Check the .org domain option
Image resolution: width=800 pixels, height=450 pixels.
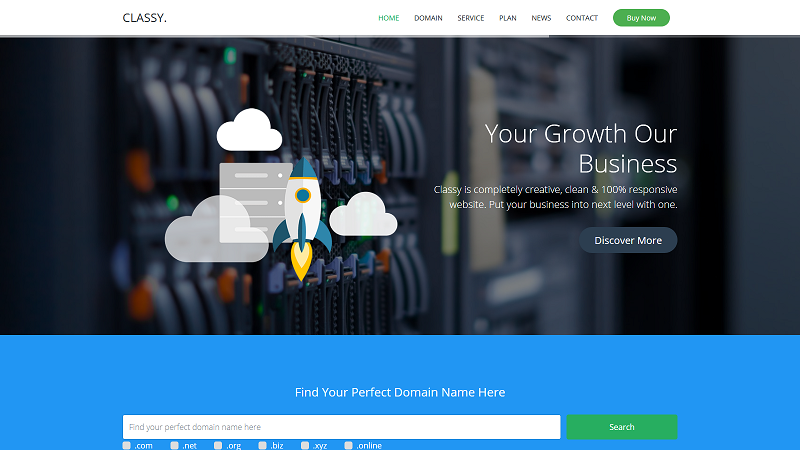pyautogui.click(x=218, y=445)
